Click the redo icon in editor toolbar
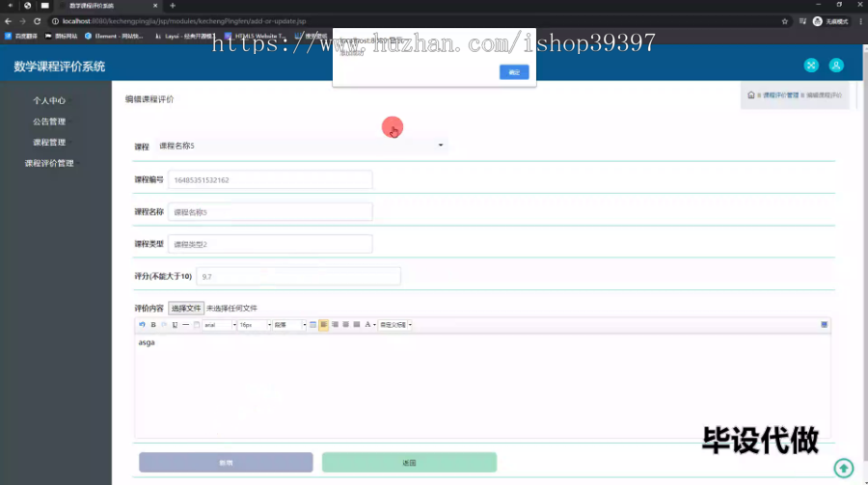Viewport: 868px width, 485px height. point(164,325)
